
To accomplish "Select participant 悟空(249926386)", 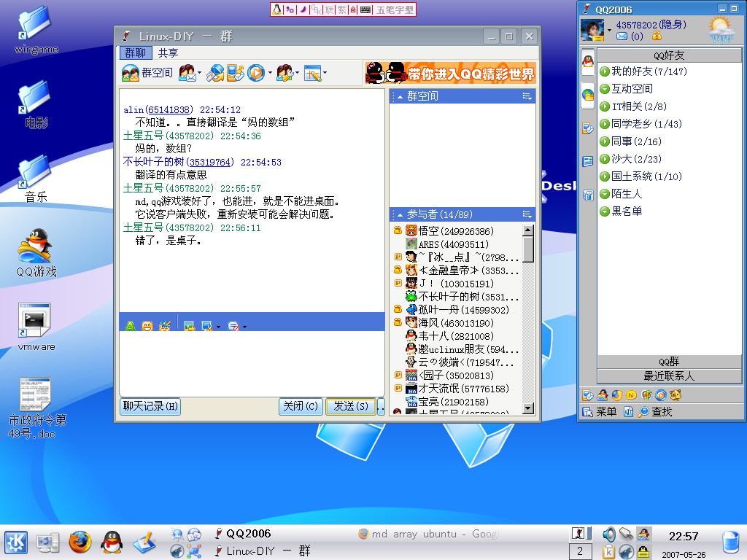I will click(455, 231).
